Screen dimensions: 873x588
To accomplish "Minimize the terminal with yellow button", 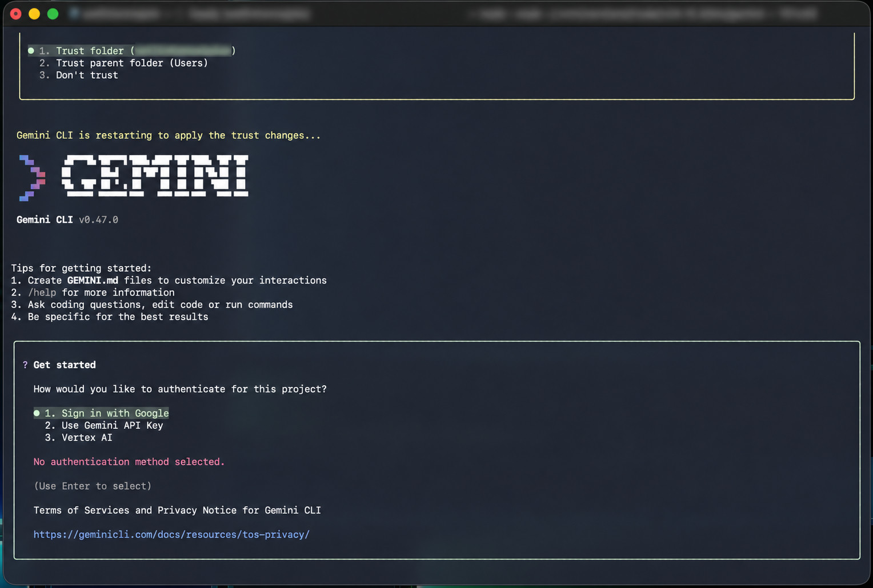I will [x=34, y=14].
